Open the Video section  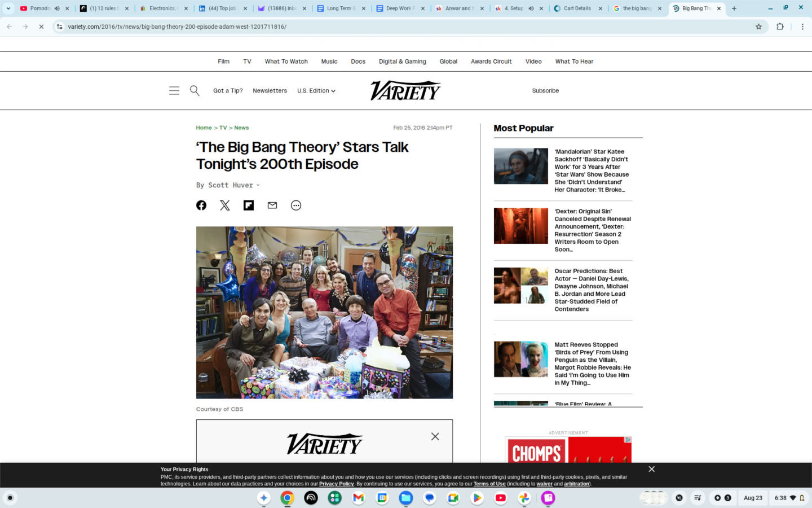pyautogui.click(x=533, y=62)
